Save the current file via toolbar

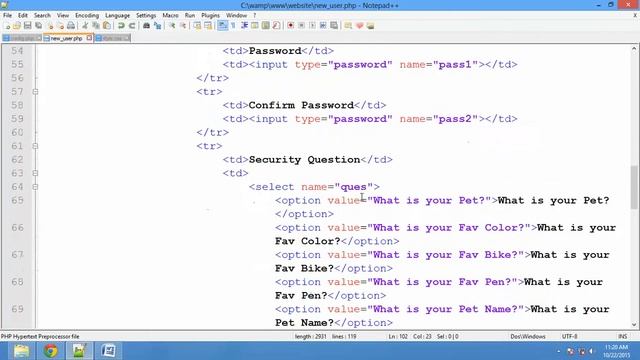[x=28, y=26]
